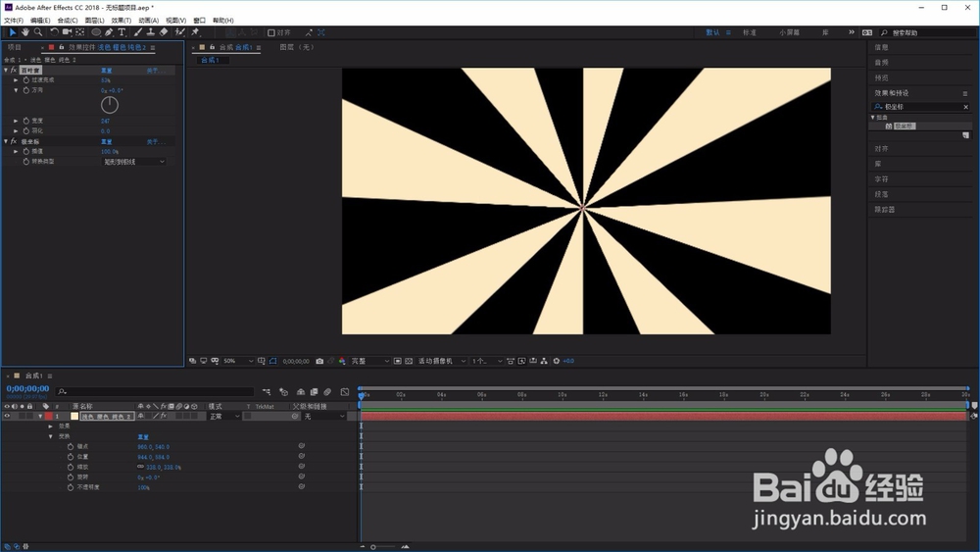Screen dimensions: 980x552
Task: Select the Ellipse shape tool
Action: 96,32
